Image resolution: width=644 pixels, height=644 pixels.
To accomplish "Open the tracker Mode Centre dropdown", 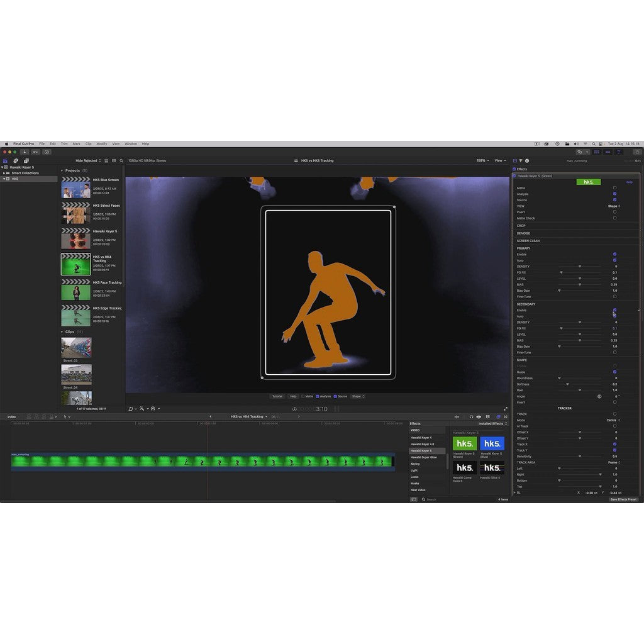I will click(x=613, y=420).
